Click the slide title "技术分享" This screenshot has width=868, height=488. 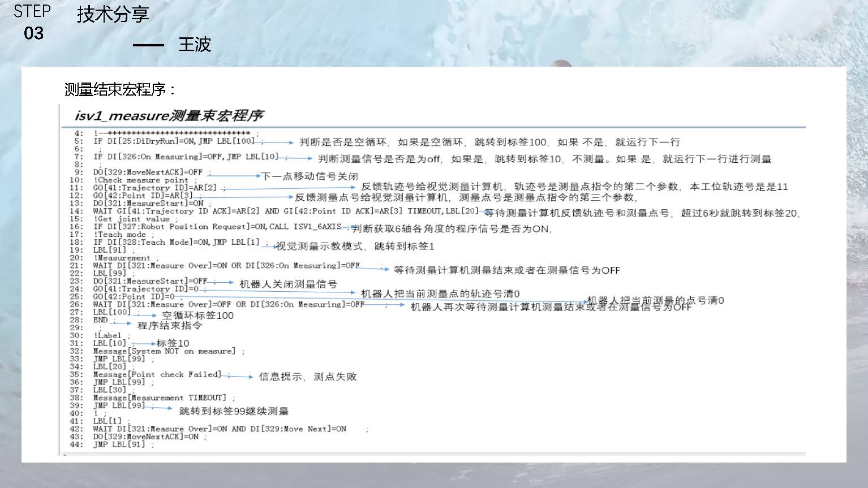[113, 14]
